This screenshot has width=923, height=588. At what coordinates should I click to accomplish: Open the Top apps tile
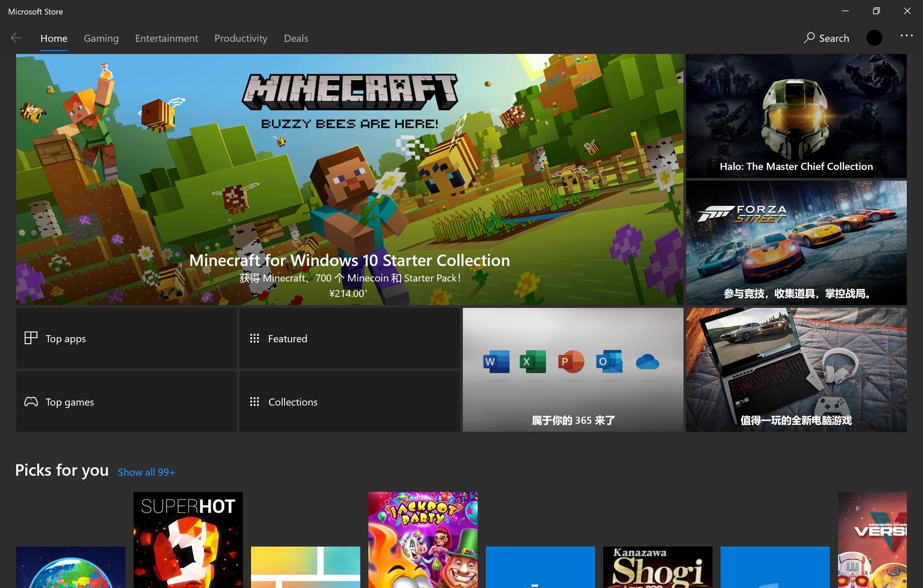click(126, 338)
